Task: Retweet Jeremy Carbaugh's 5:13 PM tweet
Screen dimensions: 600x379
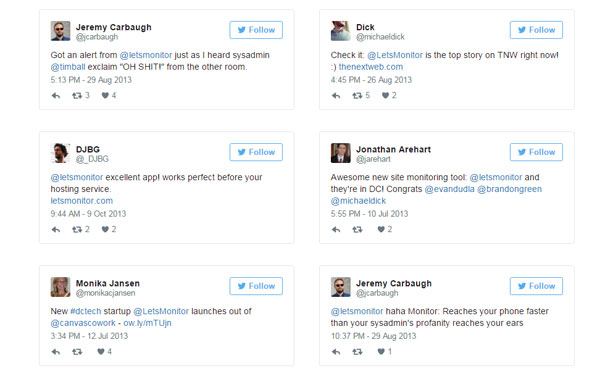Action: (77, 96)
